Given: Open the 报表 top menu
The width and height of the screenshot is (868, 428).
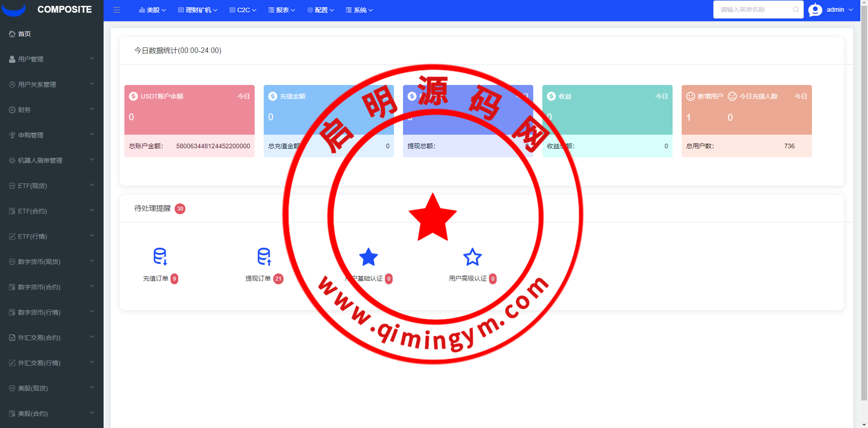Looking at the screenshot, I should pos(282,10).
